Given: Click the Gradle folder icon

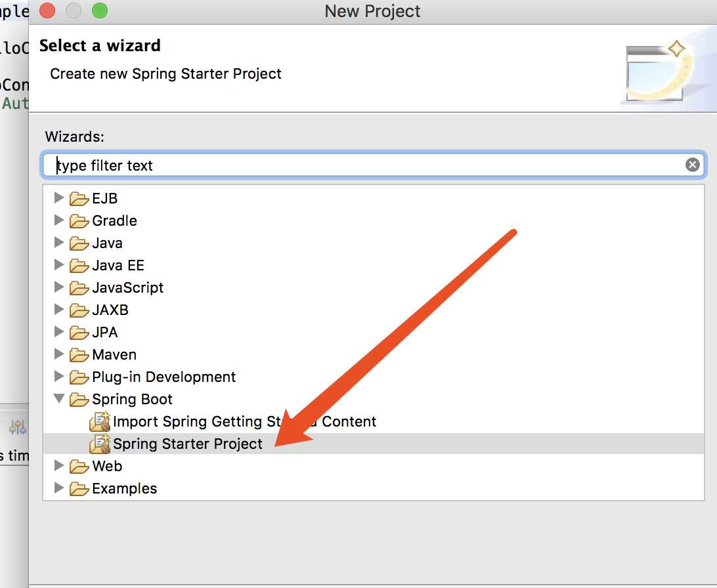Looking at the screenshot, I should [79, 221].
